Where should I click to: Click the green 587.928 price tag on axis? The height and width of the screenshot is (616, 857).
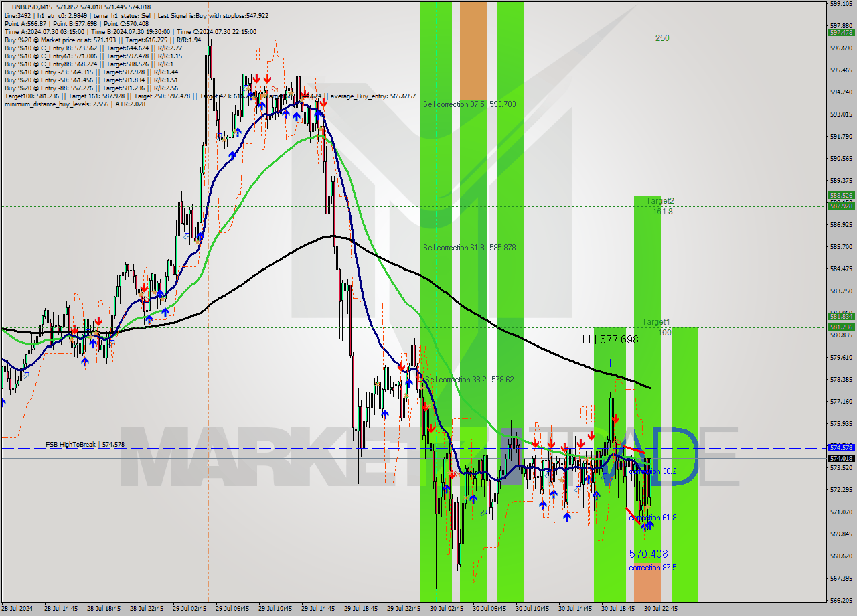click(x=841, y=206)
